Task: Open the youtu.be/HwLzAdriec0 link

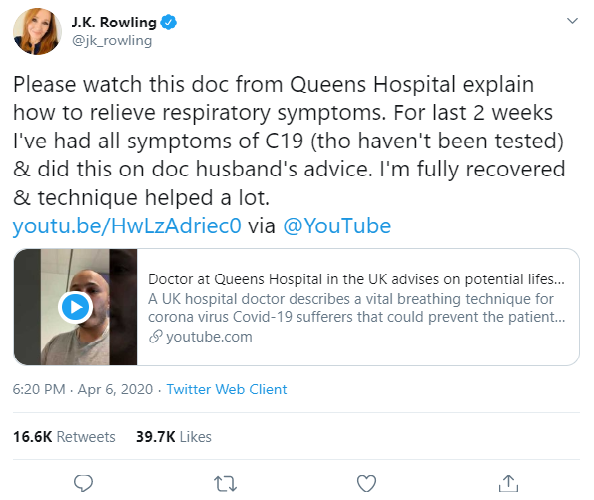Action: (x=127, y=226)
